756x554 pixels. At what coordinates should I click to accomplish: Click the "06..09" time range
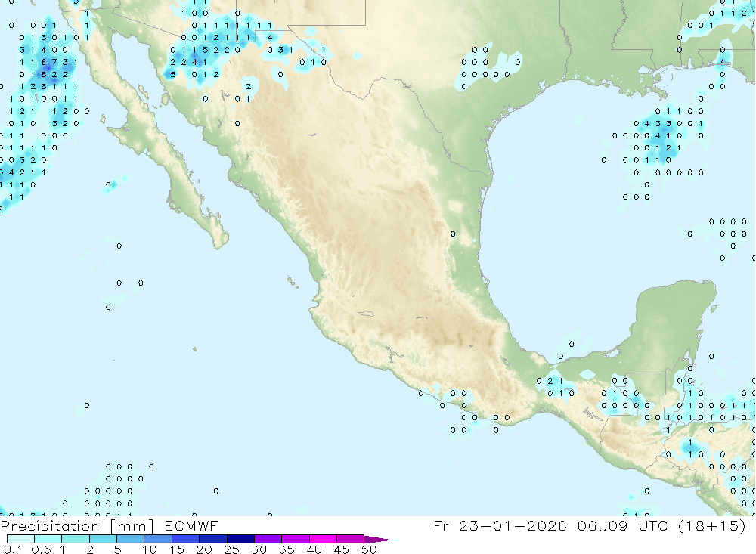pos(603,525)
